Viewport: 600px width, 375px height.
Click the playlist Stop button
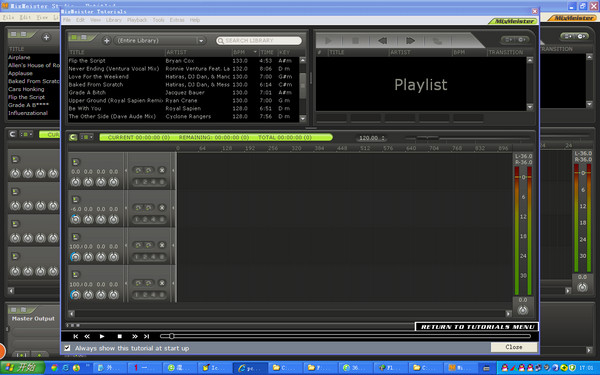pyautogui.click(x=355, y=40)
